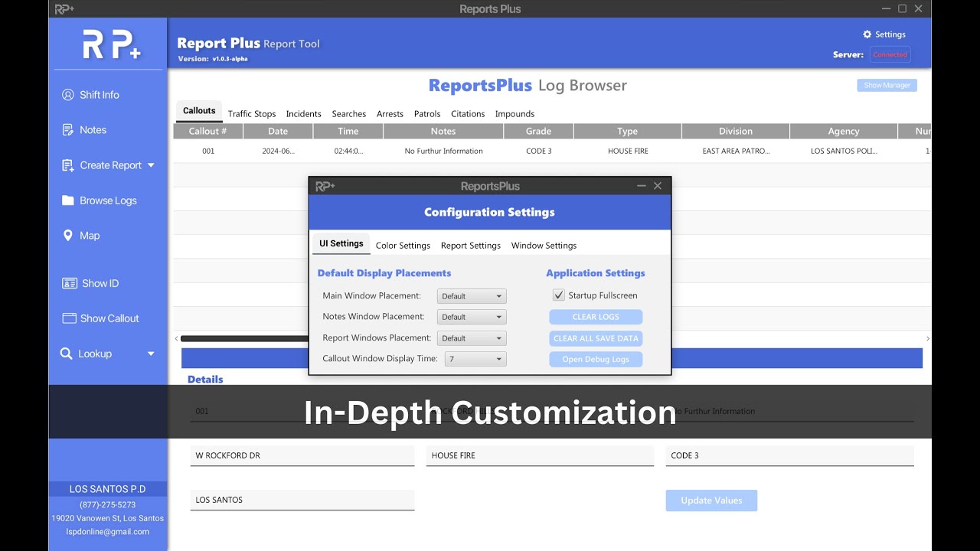Click the Show Manager button
The image size is (980, 551).
[887, 86]
